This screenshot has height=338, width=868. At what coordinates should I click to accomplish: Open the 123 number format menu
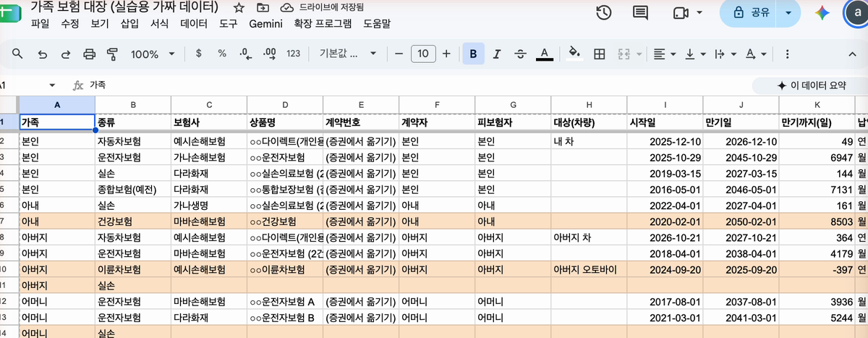293,54
